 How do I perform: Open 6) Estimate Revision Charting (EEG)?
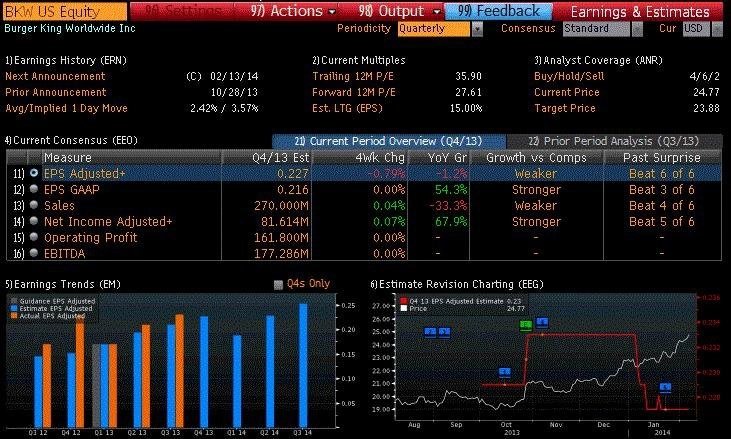pyautogui.click(x=457, y=284)
